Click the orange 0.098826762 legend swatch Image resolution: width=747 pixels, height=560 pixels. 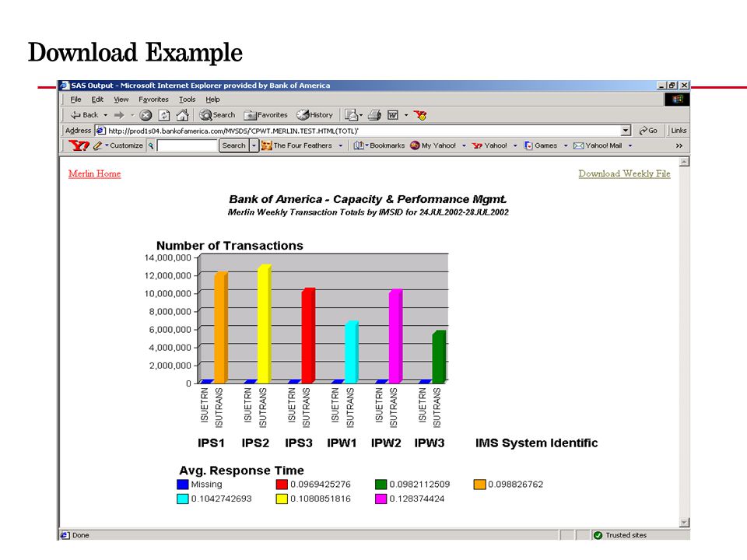(479, 485)
